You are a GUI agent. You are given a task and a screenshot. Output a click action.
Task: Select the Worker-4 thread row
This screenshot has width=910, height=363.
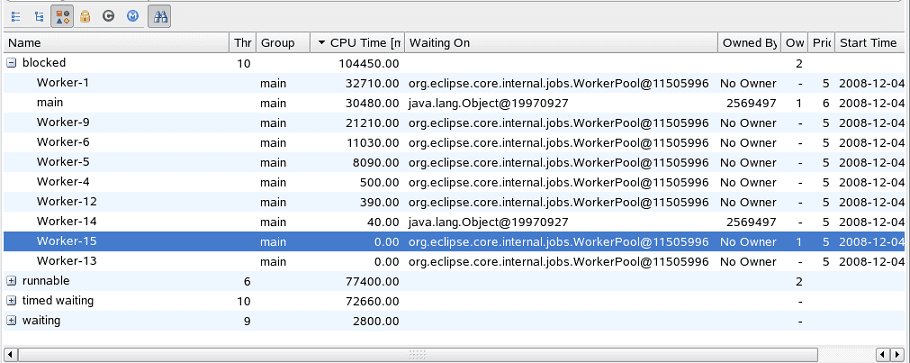pyautogui.click(x=454, y=182)
